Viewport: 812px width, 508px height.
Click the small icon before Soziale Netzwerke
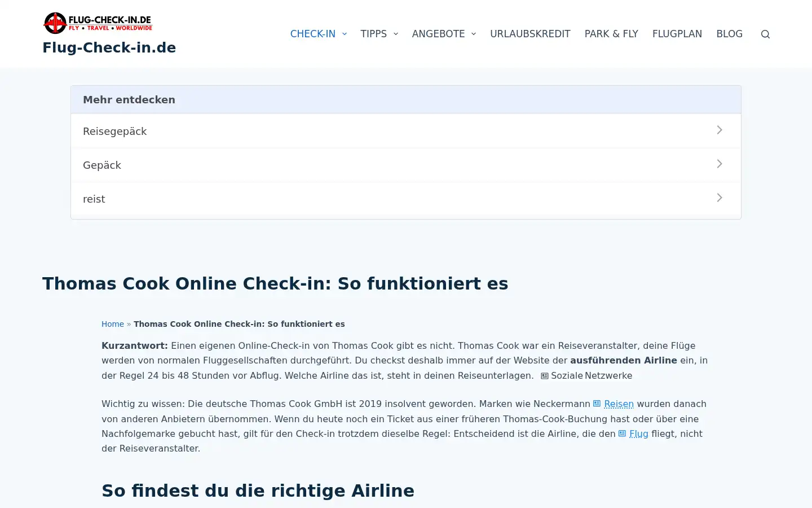(545, 376)
